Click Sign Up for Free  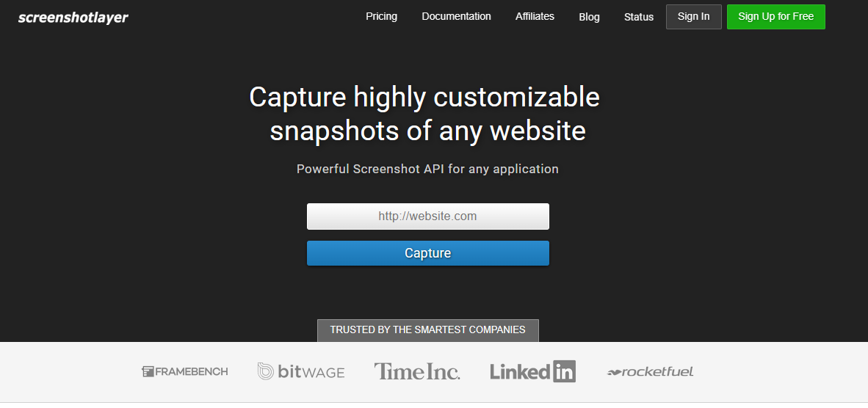point(775,17)
